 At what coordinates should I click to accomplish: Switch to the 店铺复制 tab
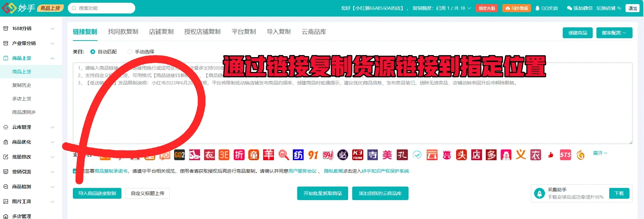161,32
